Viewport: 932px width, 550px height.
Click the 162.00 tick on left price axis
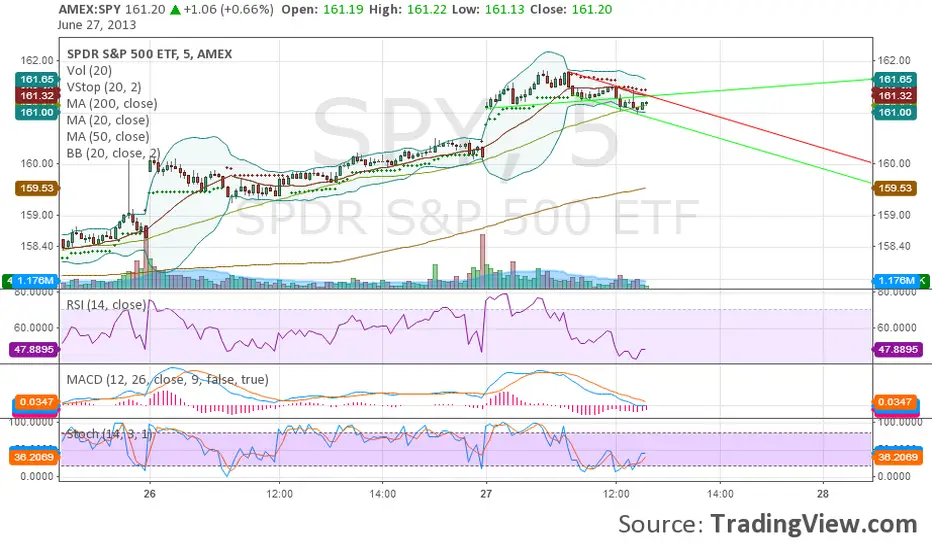point(37,61)
